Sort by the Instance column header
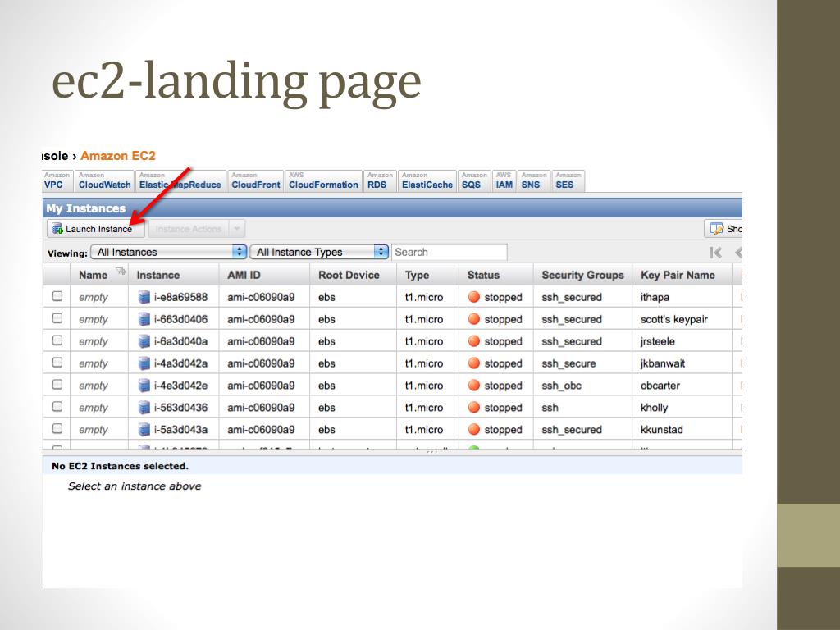This screenshot has width=840, height=630. point(174,275)
